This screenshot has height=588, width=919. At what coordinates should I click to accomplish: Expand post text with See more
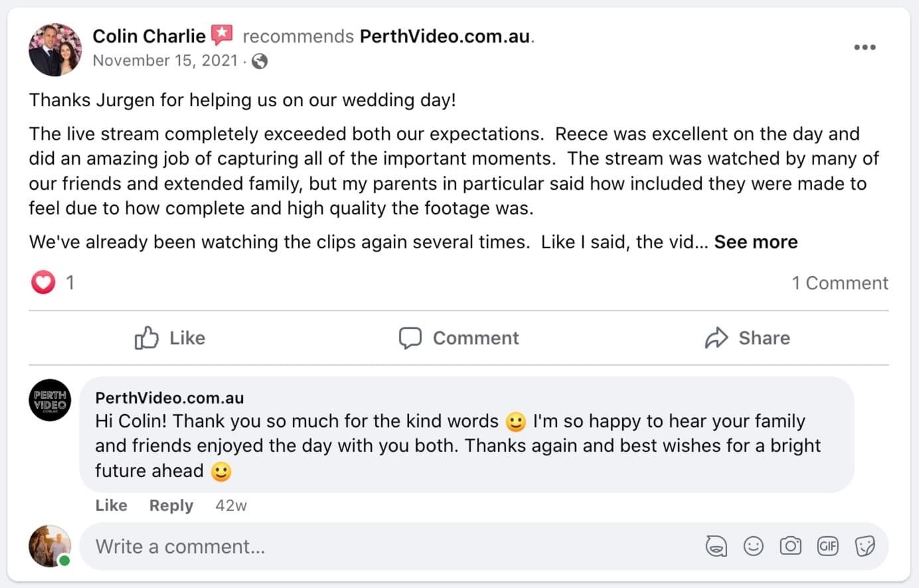pyautogui.click(x=756, y=242)
